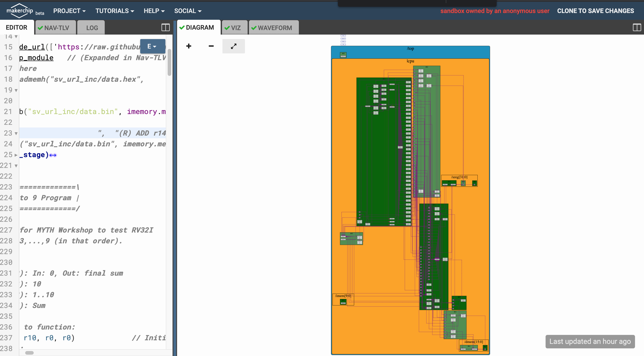This screenshot has width=644, height=356.
Task: Click the Makerchip logo
Action: [x=20, y=11]
